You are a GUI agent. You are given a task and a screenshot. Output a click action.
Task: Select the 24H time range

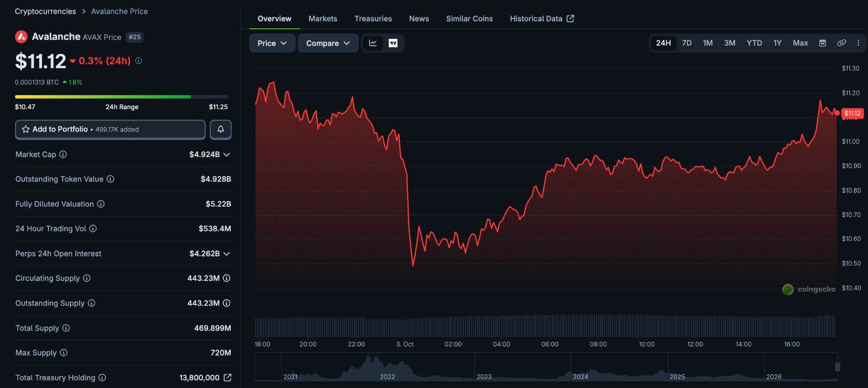[x=663, y=43]
